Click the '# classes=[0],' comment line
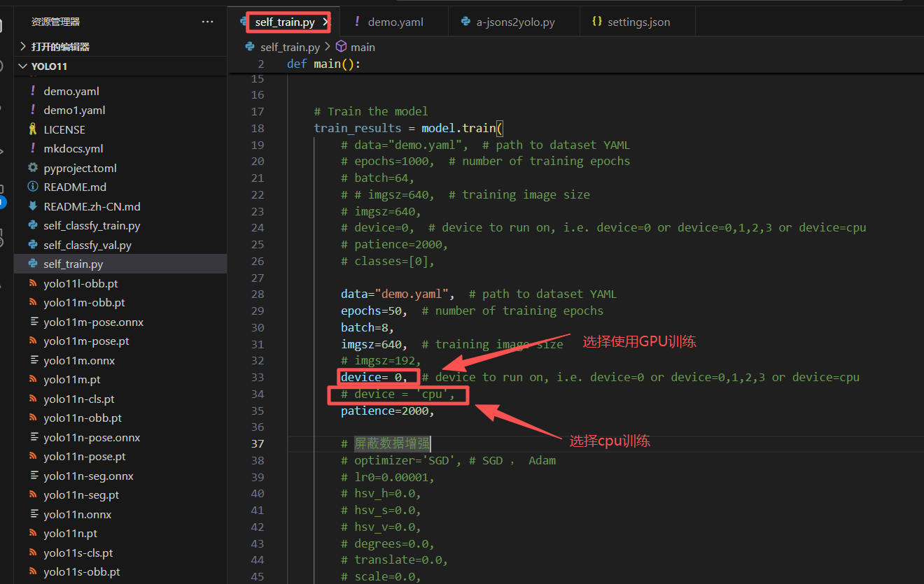This screenshot has height=584, width=924. (388, 261)
